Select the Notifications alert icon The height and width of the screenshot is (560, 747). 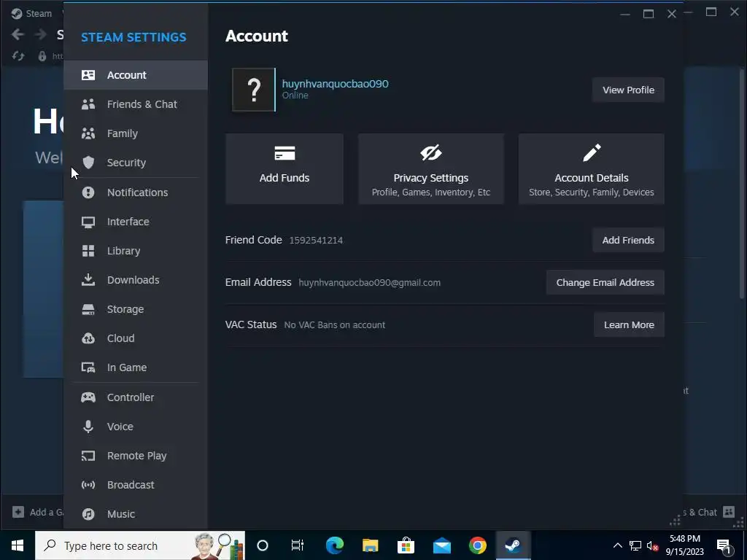pos(88,192)
